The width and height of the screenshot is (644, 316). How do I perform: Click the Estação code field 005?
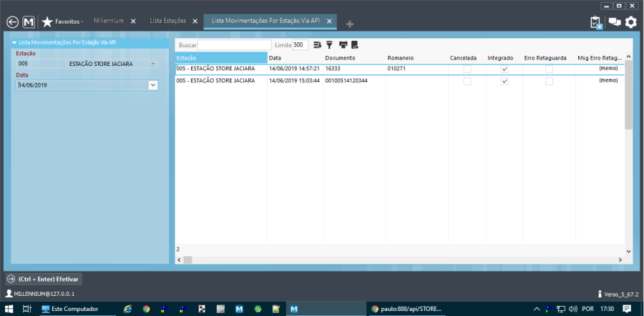click(x=41, y=64)
